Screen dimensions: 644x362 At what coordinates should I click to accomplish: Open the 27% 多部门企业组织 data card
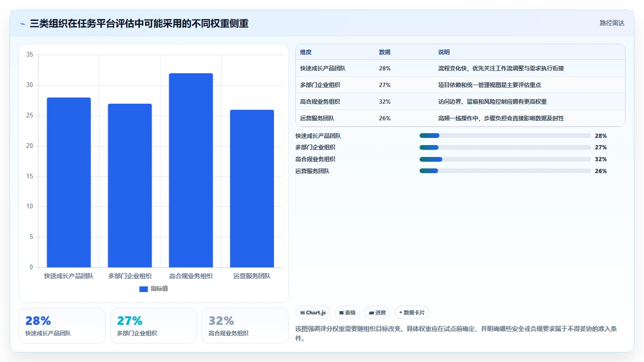154,325
